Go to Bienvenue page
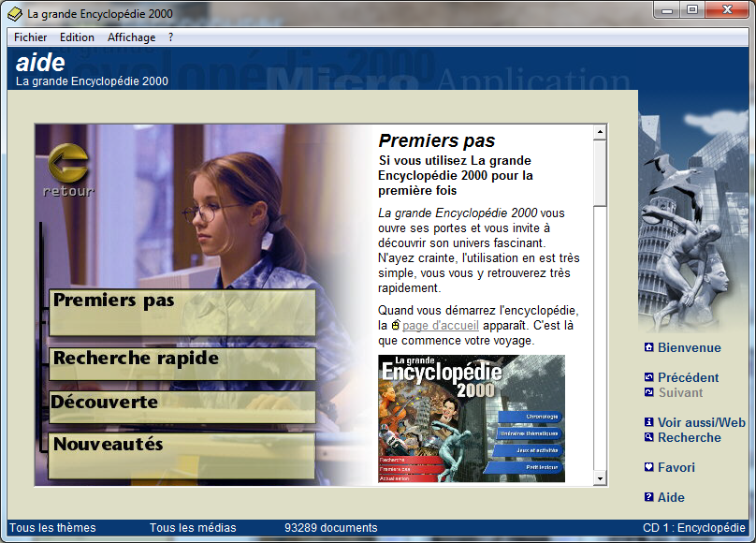This screenshot has height=543, width=756. click(690, 347)
